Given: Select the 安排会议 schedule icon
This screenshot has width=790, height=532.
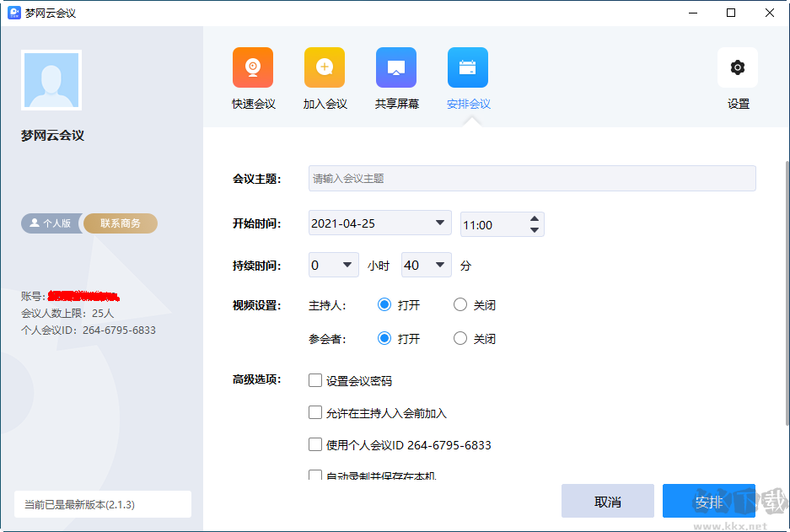Looking at the screenshot, I should [x=468, y=67].
